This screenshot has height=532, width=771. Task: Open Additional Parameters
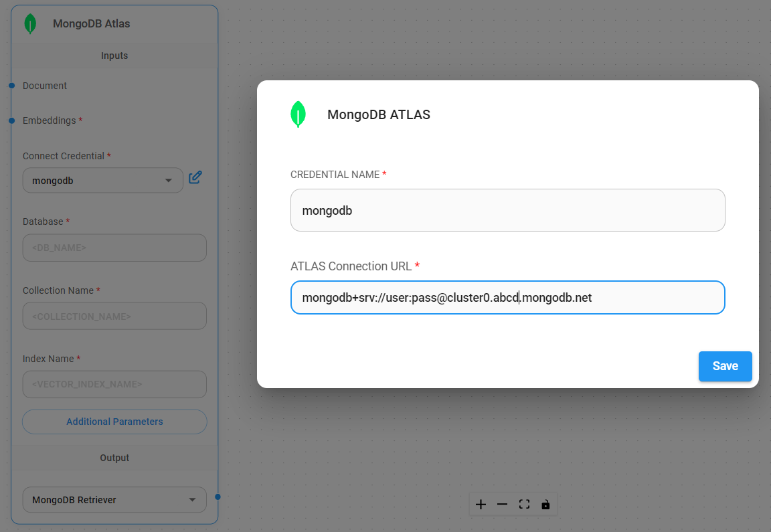click(114, 422)
